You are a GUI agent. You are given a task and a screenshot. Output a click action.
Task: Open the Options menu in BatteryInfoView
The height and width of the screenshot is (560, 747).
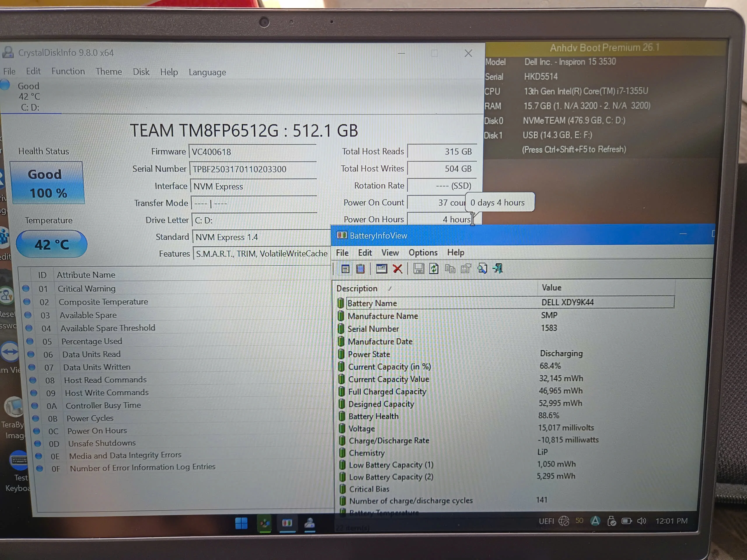click(x=423, y=253)
